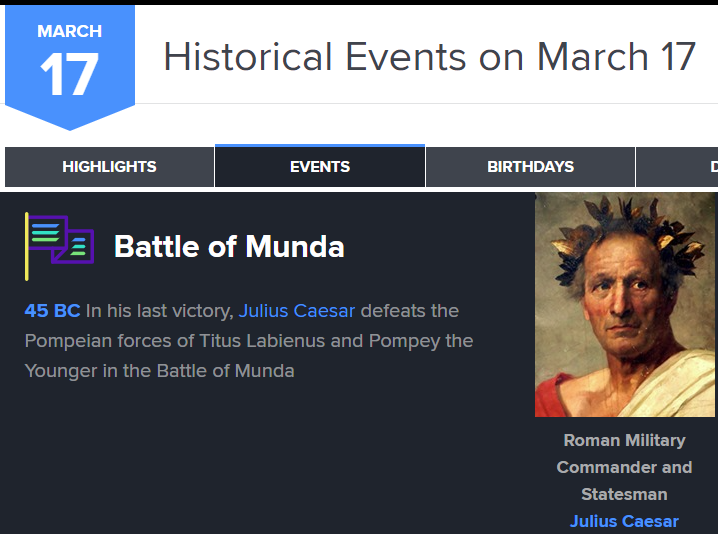Open the 45 BC year link
718x534 pixels.
(x=53, y=311)
